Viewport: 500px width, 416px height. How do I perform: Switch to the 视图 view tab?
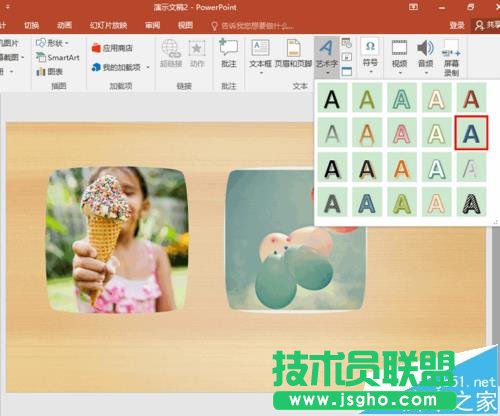pyautogui.click(x=185, y=25)
